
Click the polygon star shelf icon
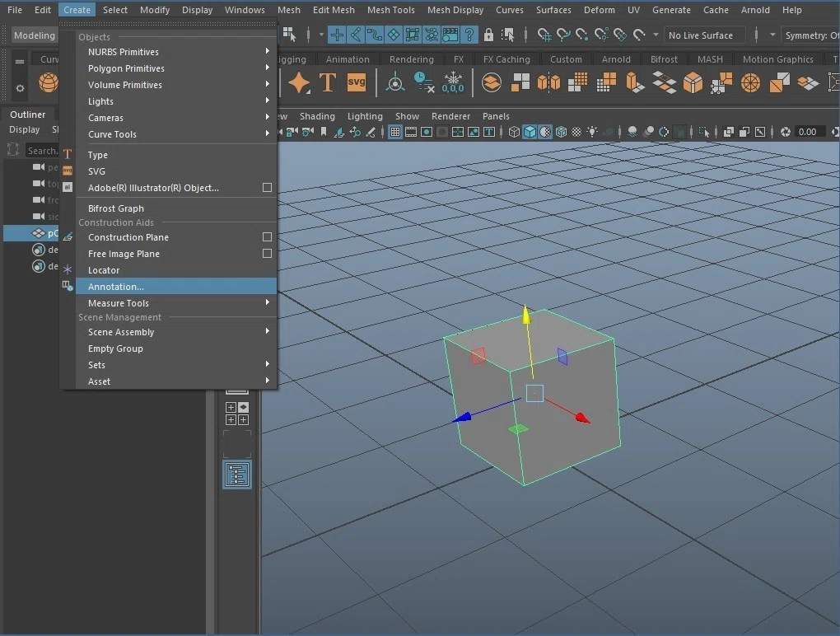299,83
